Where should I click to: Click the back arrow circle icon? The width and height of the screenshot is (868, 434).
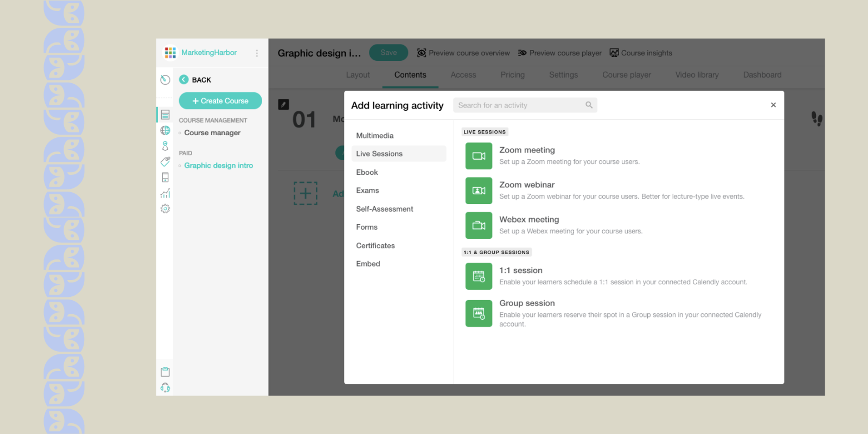(x=184, y=80)
